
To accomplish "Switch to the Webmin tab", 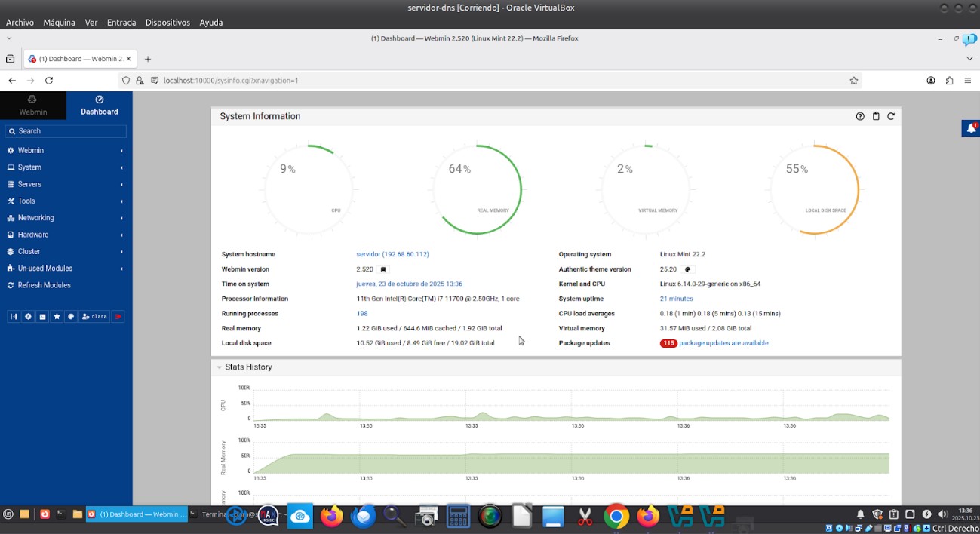I will [32, 105].
